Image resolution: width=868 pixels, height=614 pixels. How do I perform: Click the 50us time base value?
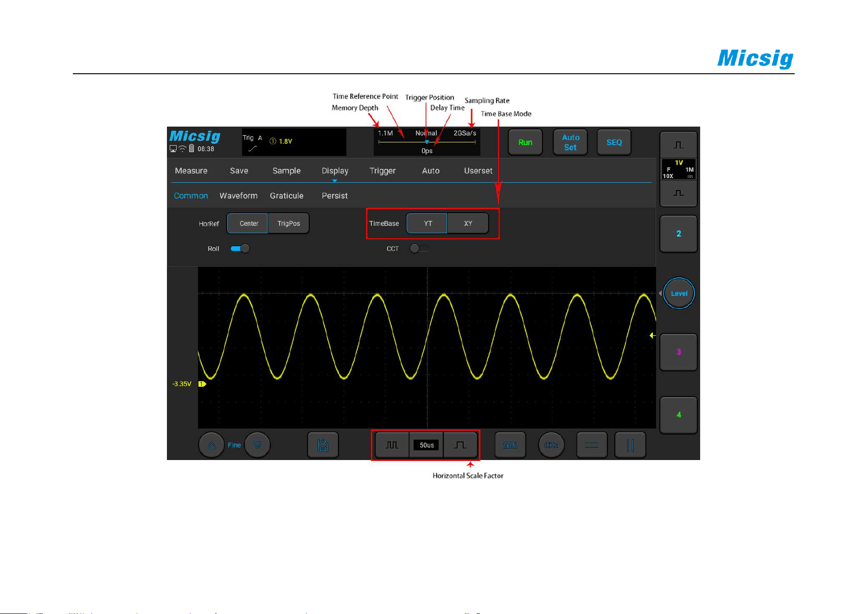click(427, 445)
